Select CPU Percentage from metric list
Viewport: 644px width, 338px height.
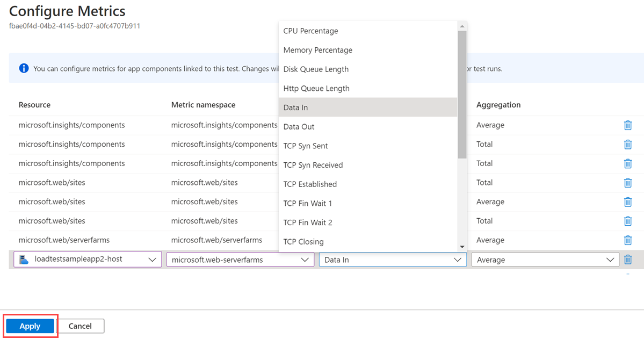[310, 31]
